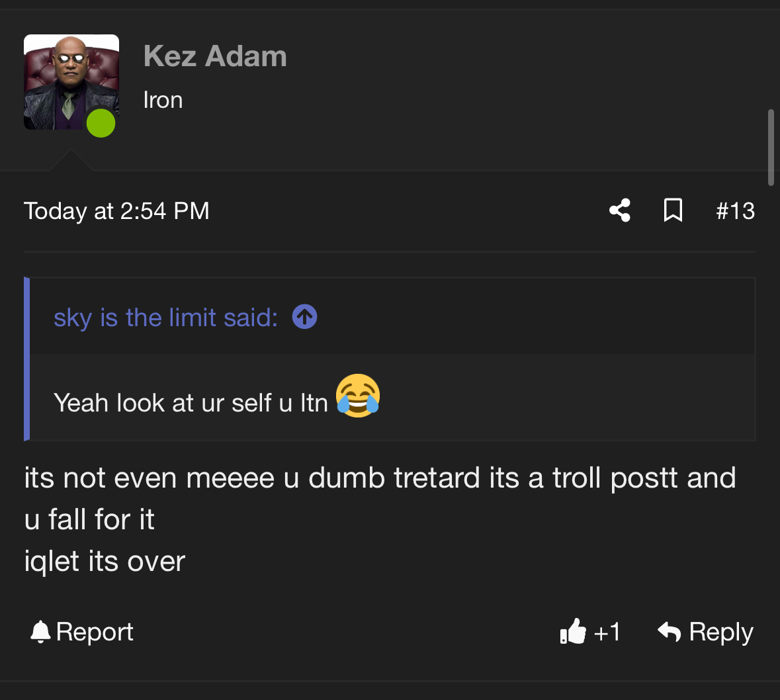Follow the 'sky is the limit said:' link
This screenshot has height=700, width=780.
pos(165,318)
